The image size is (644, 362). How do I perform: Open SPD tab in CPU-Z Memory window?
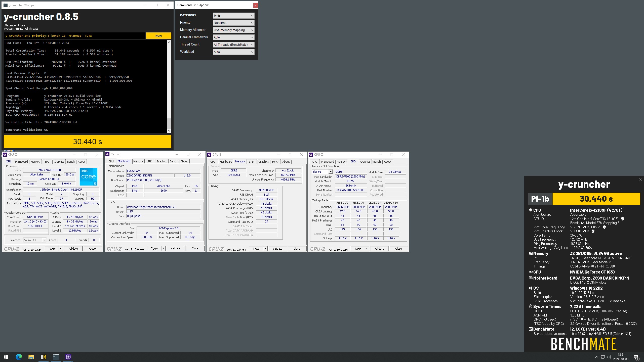coord(251,162)
